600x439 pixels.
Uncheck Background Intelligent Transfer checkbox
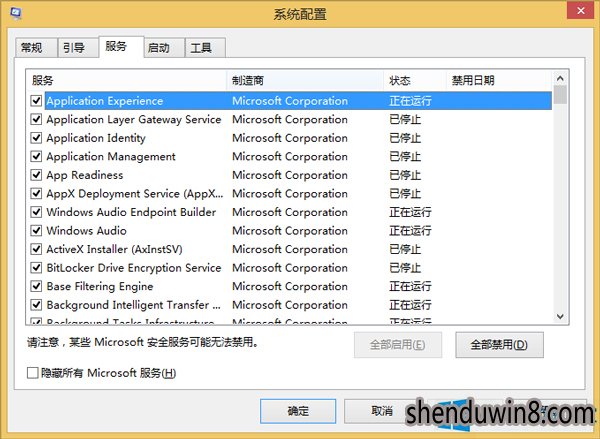[36, 304]
